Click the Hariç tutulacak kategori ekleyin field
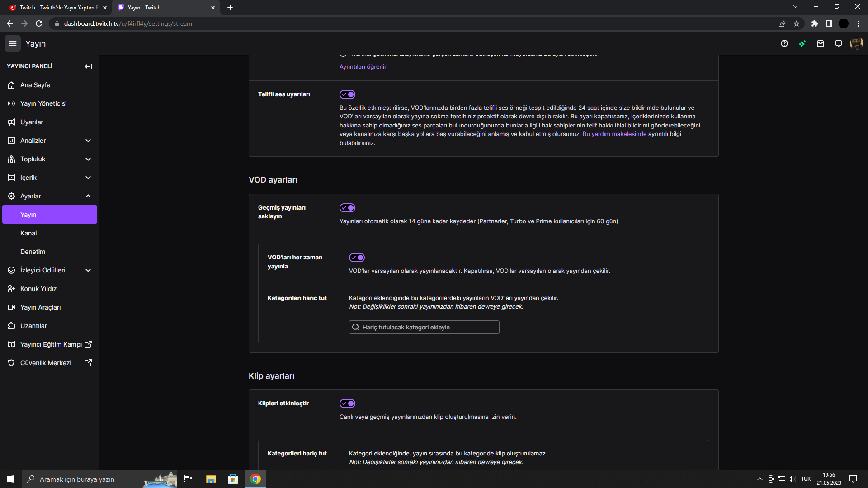This screenshot has height=488, width=868. tap(424, 327)
